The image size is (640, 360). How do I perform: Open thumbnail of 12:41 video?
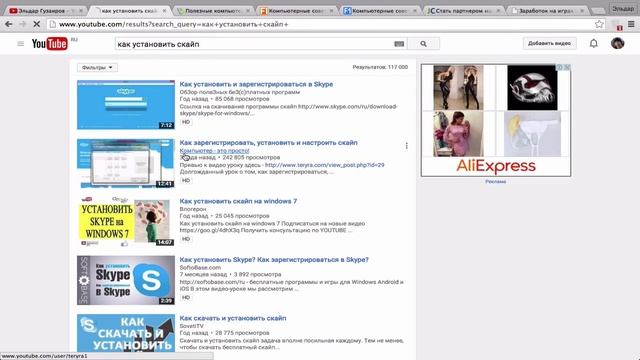[x=126, y=163]
